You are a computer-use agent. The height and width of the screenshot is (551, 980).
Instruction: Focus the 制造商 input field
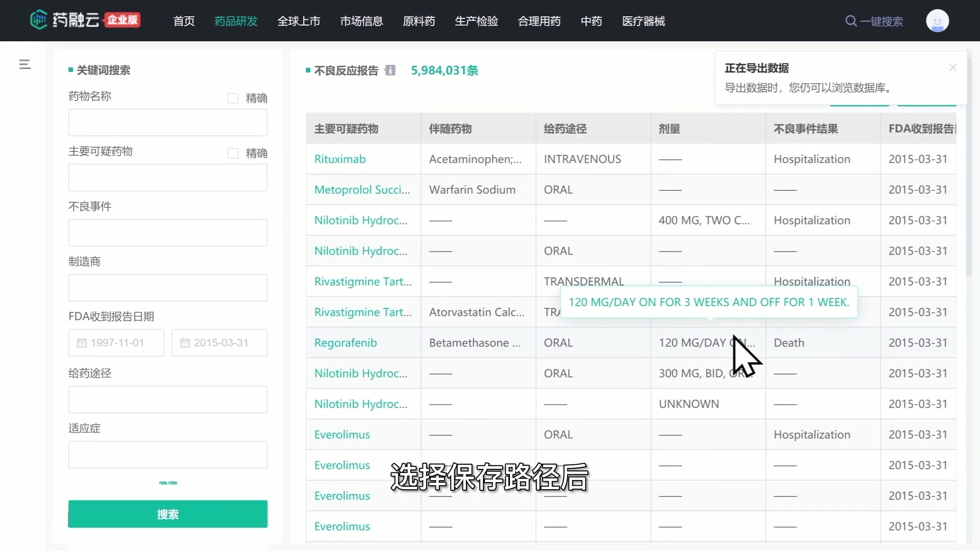coord(167,288)
